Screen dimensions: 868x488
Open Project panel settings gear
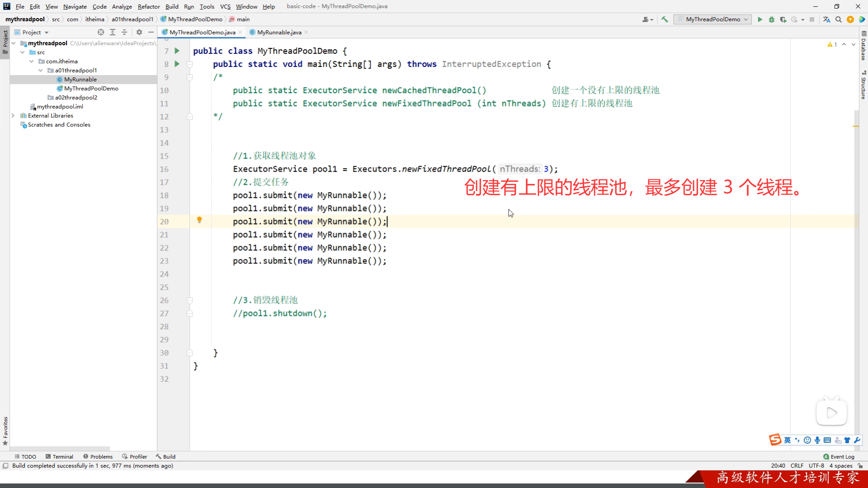coord(139,32)
